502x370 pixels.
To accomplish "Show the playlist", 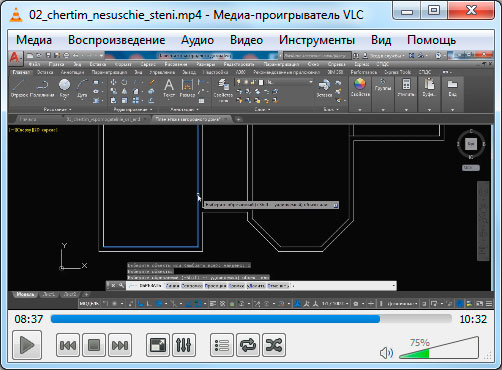I will [x=222, y=345].
